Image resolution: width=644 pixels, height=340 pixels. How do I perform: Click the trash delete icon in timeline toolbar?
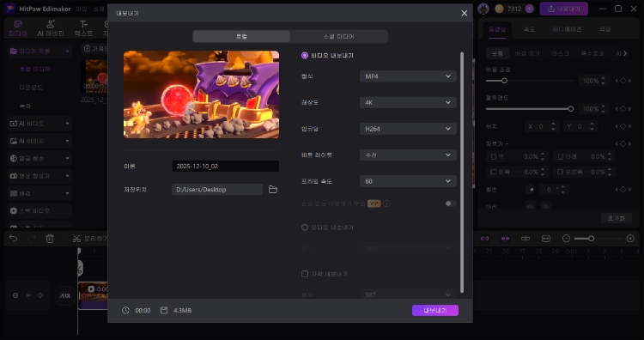point(50,239)
